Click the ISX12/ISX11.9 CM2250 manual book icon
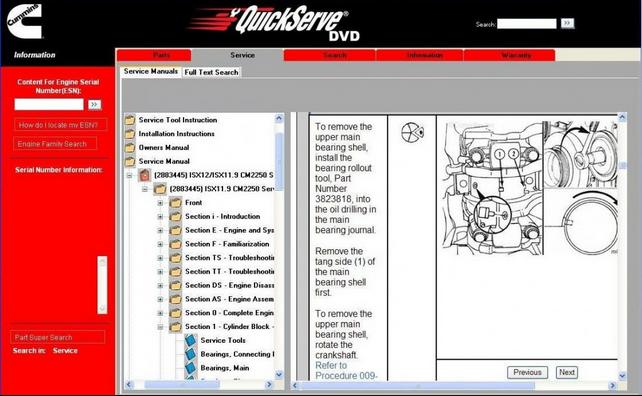 (144, 175)
